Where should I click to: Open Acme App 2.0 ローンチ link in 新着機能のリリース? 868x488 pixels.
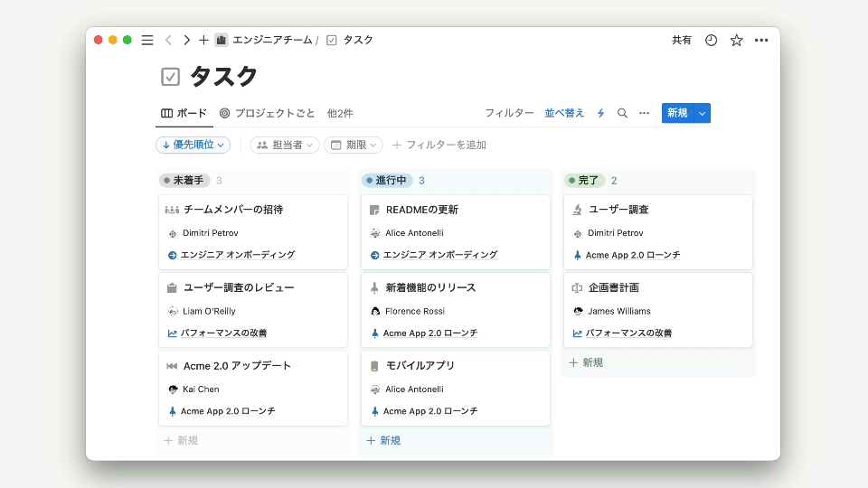tap(430, 333)
